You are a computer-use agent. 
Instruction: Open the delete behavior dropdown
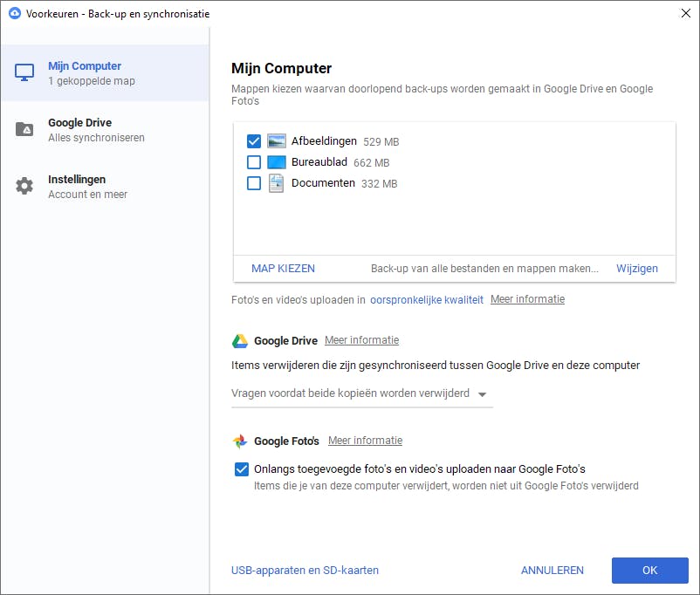tap(482, 393)
